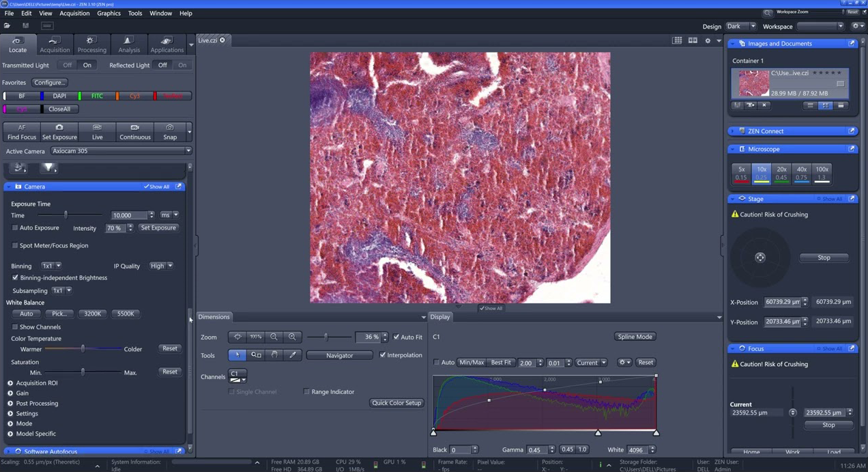Select the zoom rectangle tool
The image size is (868, 472).
256,355
